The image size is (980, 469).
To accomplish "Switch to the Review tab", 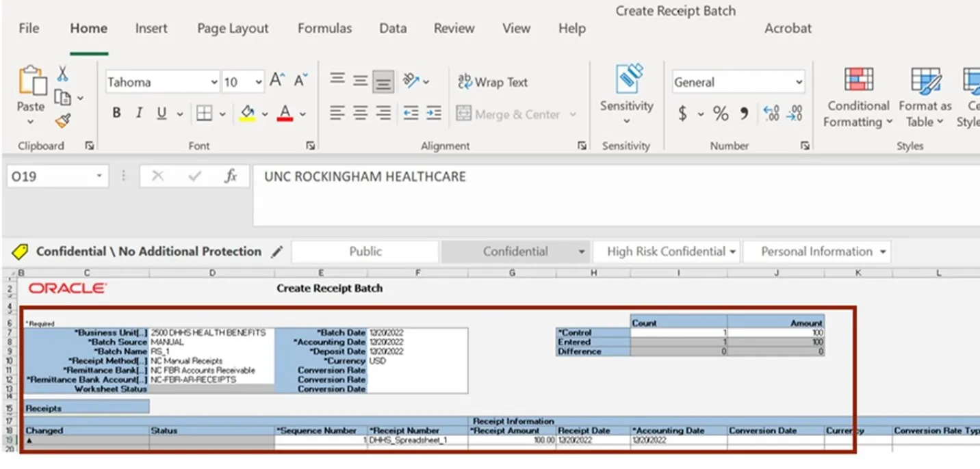I will coord(454,28).
